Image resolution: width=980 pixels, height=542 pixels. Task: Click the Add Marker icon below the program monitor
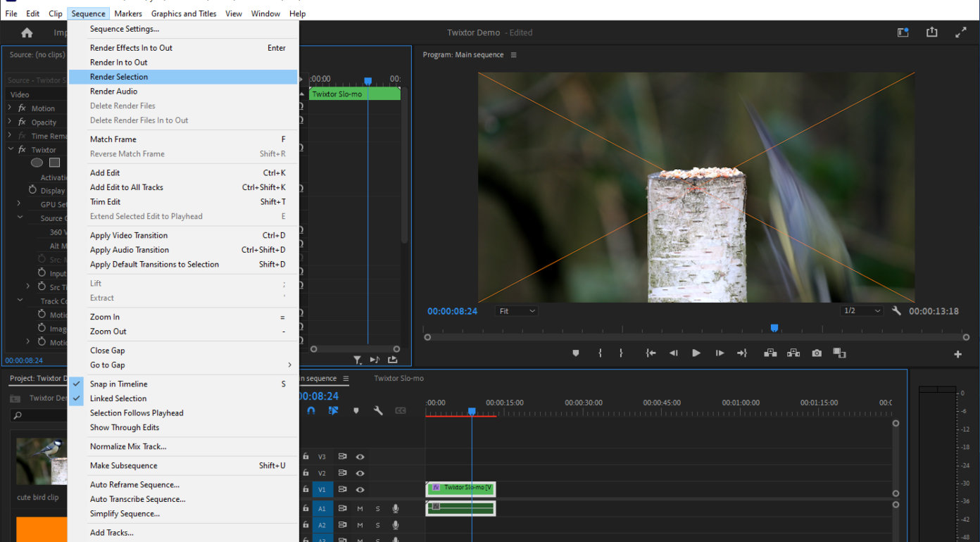[x=575, y=354]
